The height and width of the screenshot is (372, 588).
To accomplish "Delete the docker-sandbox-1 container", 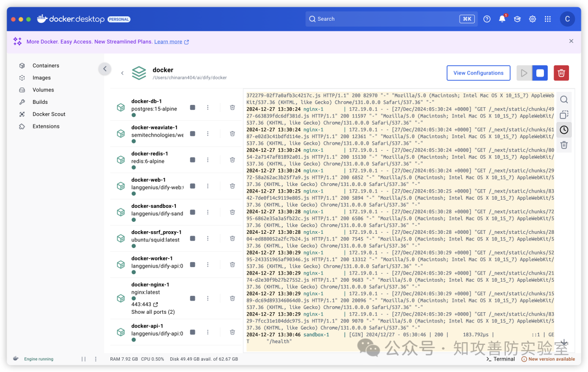I will (232, 213).
